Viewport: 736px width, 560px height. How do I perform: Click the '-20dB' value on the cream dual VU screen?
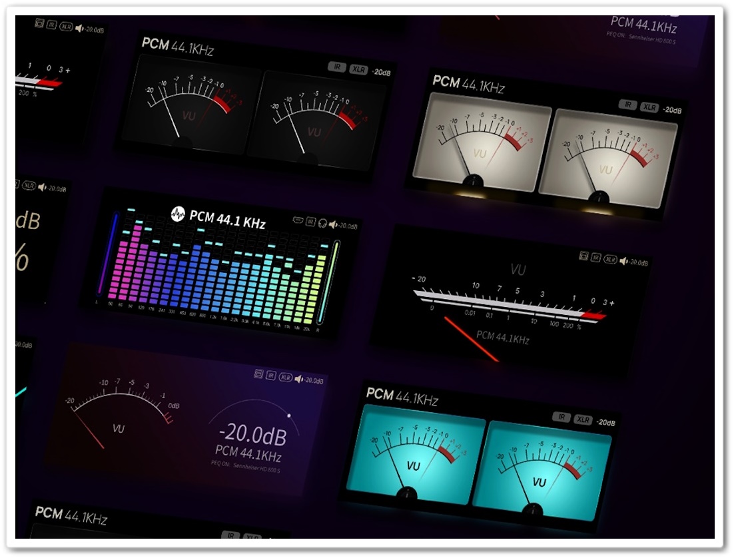(671, 110)
